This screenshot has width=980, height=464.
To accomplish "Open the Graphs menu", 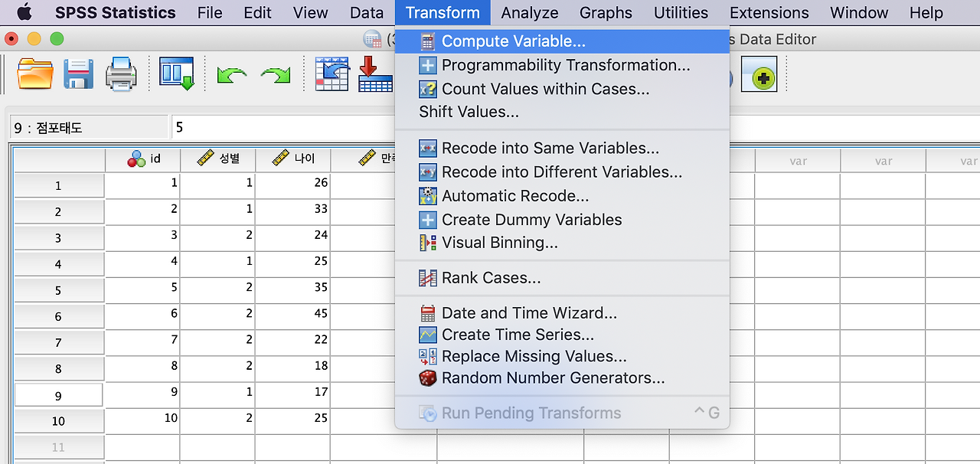I will click(606, 13).
